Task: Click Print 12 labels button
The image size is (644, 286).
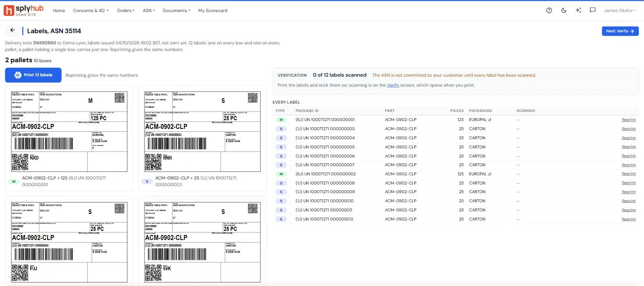Action: pyautogui.click(x=33, y=75)
